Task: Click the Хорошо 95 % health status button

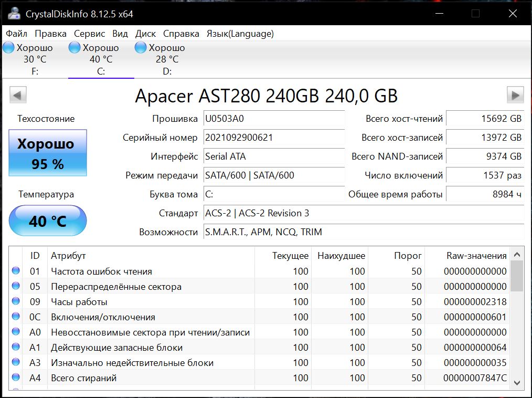Action: click(x=48, y=153)
